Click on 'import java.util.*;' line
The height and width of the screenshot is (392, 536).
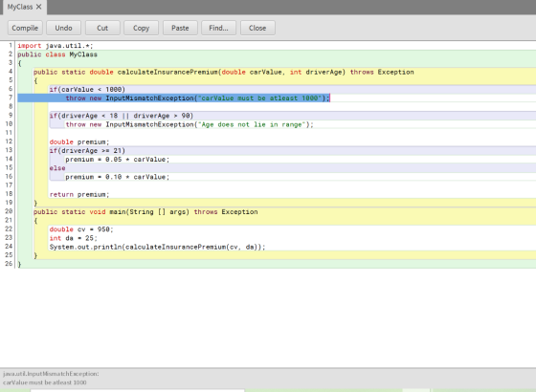click(x=56, y=46)
